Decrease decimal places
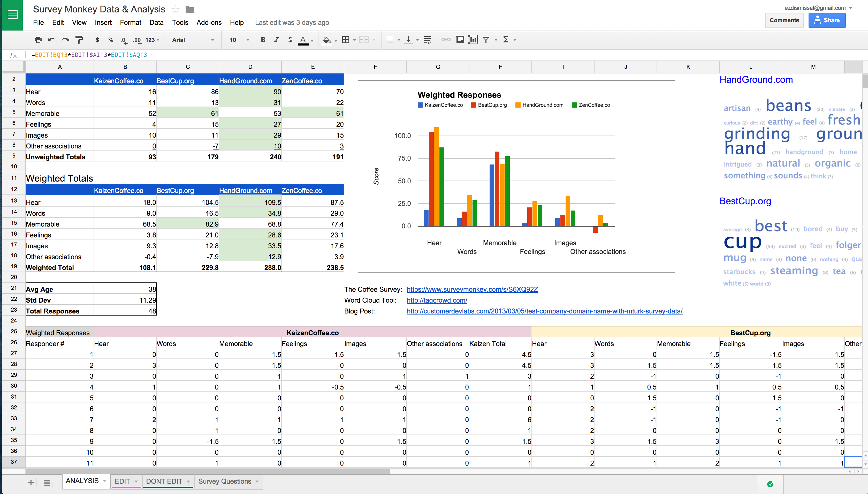 (124, 40)
